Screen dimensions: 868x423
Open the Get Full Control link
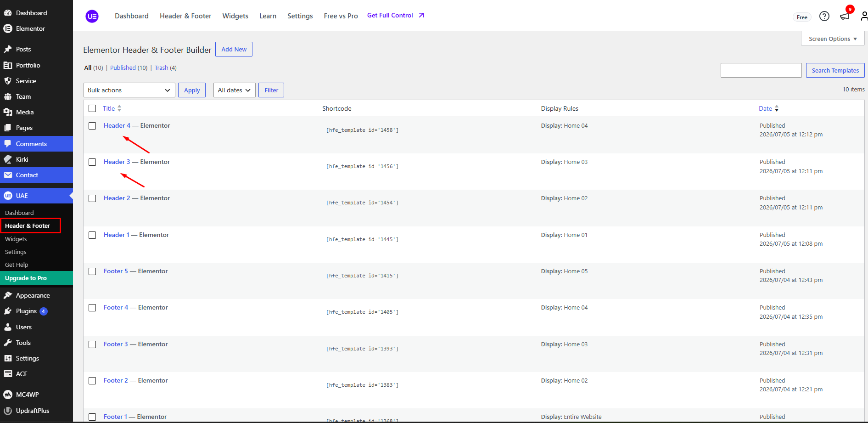click(396, 15)
